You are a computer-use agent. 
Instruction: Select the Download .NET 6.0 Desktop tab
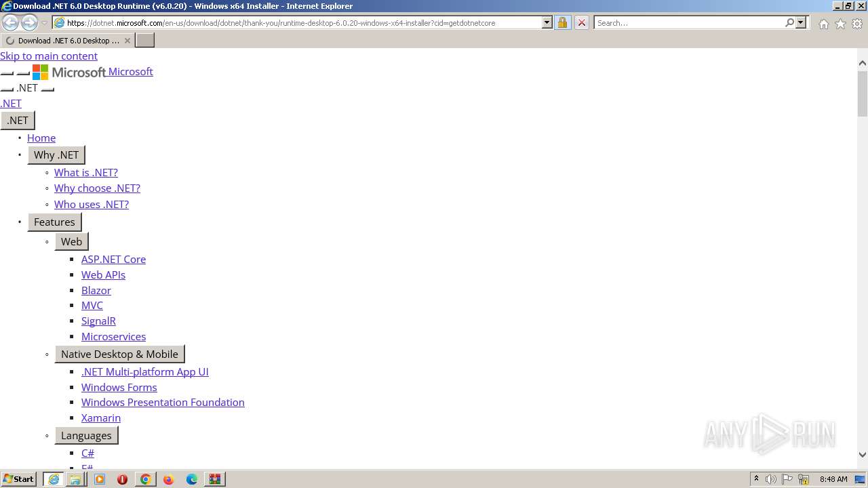(67, 41)
